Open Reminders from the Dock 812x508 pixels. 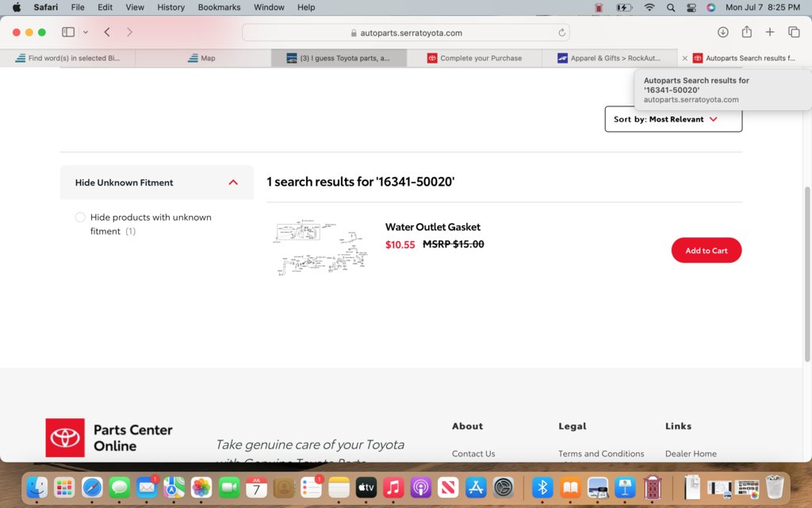point(311,487)
